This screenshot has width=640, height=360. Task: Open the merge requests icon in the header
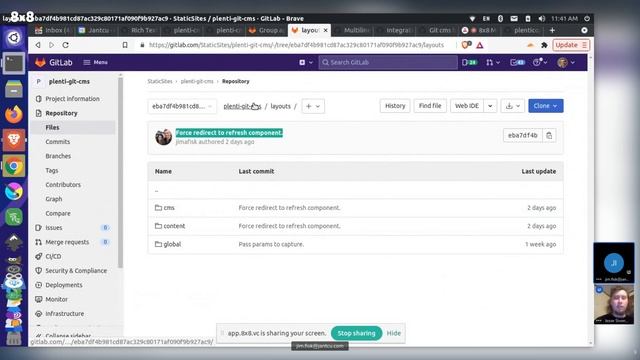tap(493, 62)
